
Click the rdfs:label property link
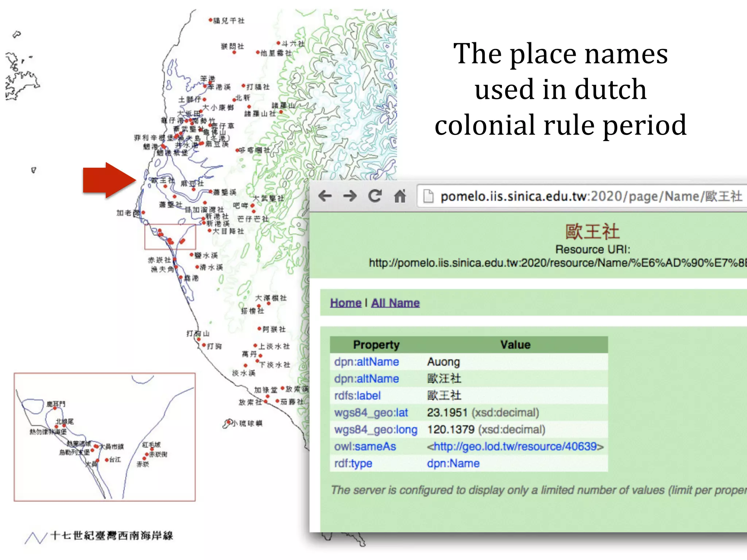click(x=357, y=396)
